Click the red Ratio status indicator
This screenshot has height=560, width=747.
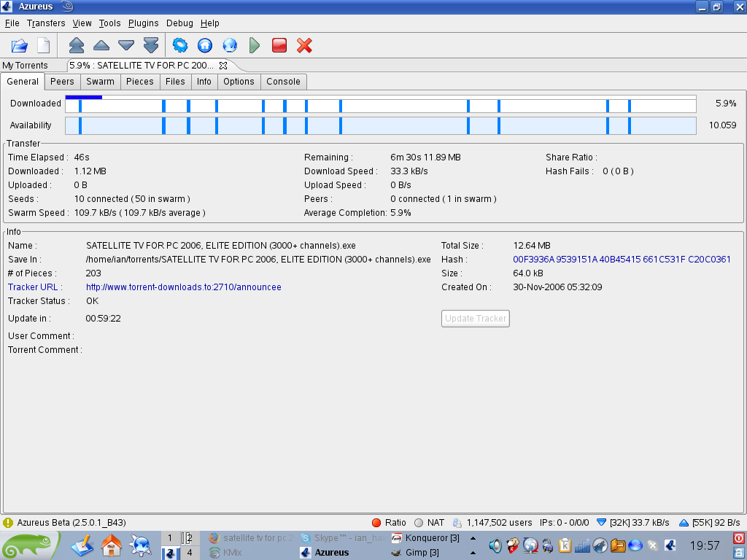[389, 523]
